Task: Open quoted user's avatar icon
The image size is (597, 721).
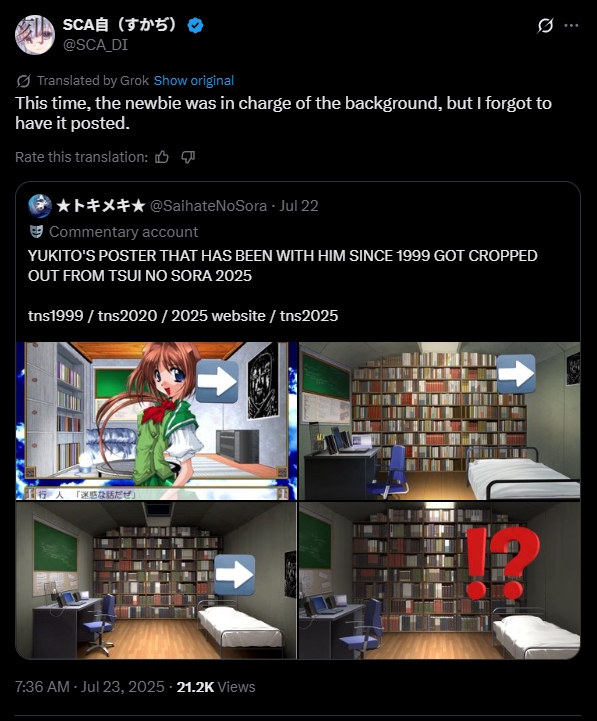Action: 40,206
